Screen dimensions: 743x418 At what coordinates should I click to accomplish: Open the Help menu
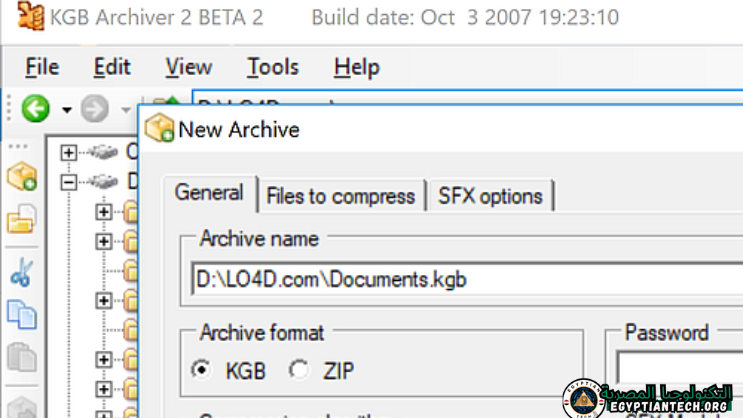coord(357,67)
